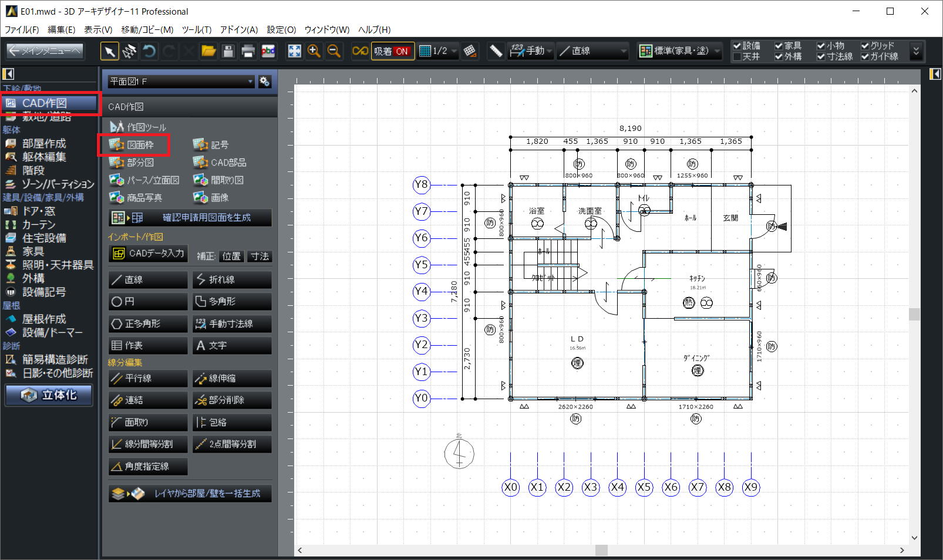Open the 平面図1 F drawing dropdown

coord(181,82)
